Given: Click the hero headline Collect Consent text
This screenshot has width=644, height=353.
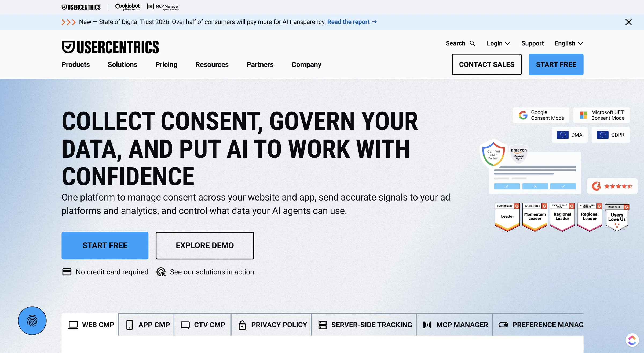Looking at the screenshot, I should 240,149.
